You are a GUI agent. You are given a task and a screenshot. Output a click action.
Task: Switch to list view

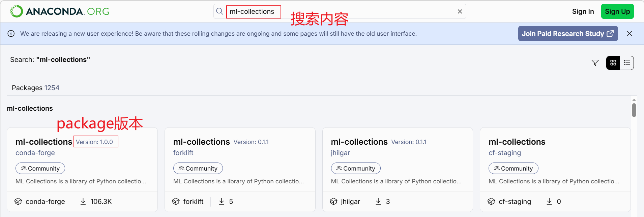[627, 63]
